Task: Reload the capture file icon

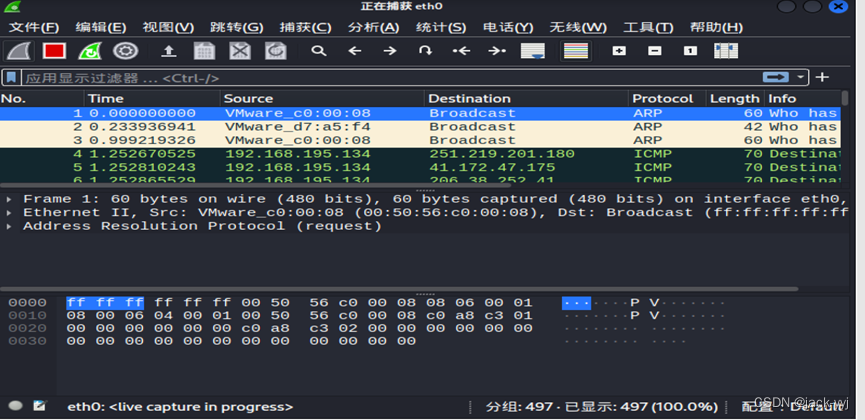Action: tap(275, 51)
